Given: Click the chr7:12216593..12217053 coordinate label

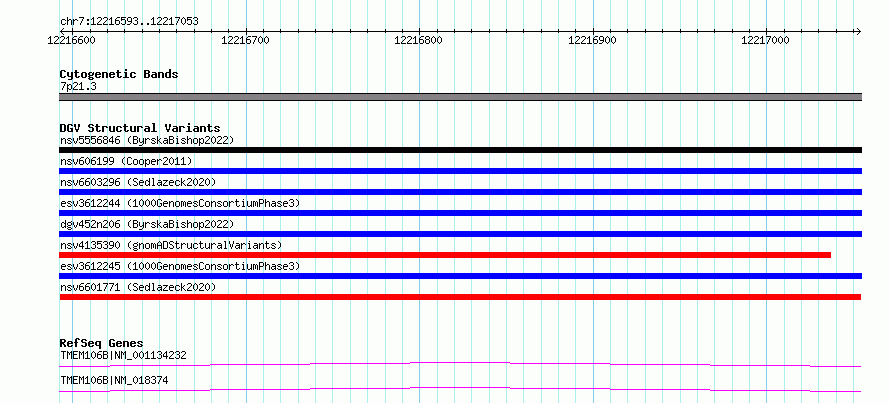Looking at the screenshot, I should tap(129, 22).
